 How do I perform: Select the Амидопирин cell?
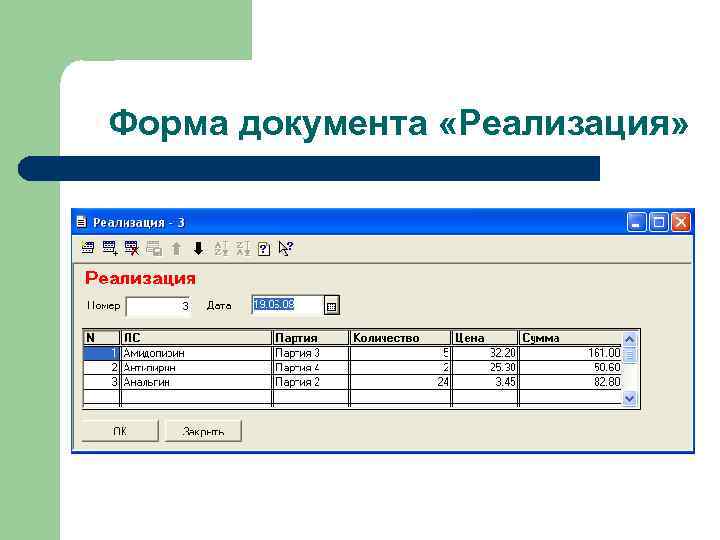[x=197, y=353]
